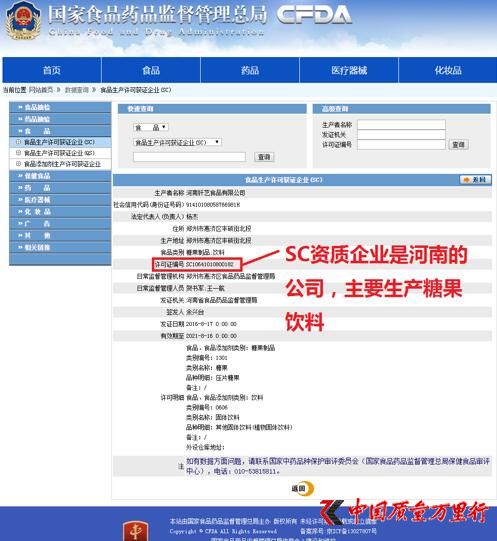The image size is (497, 541).
Task: Expand the 食品生产许可获证企业(SC) tree node
Action: point(19,142)
